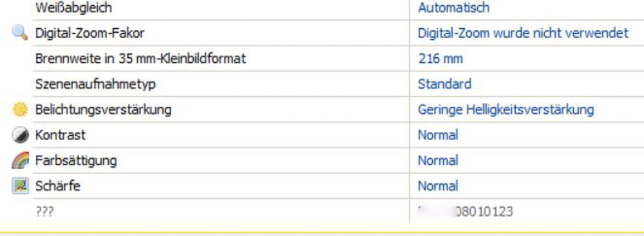Click the Normal value for Kontrast
The height and width of the screenshot is (236, 644).
438,135
